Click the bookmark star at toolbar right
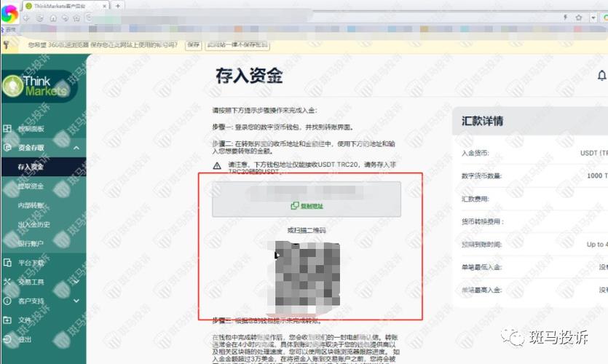 [x=579, y=17]
